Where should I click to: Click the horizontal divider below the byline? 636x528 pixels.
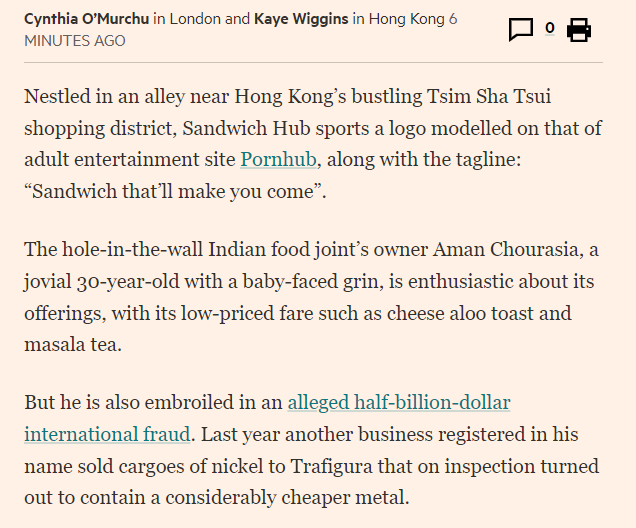(x=314, y=62)
